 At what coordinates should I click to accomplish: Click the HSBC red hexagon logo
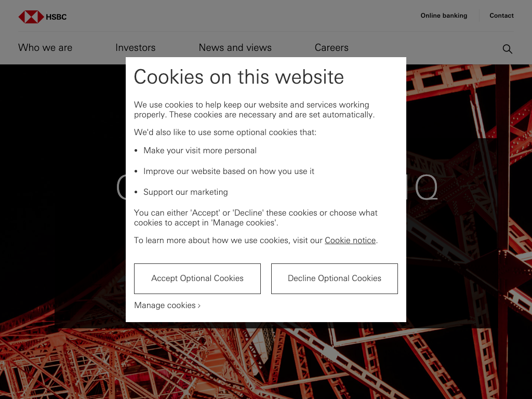31,17
